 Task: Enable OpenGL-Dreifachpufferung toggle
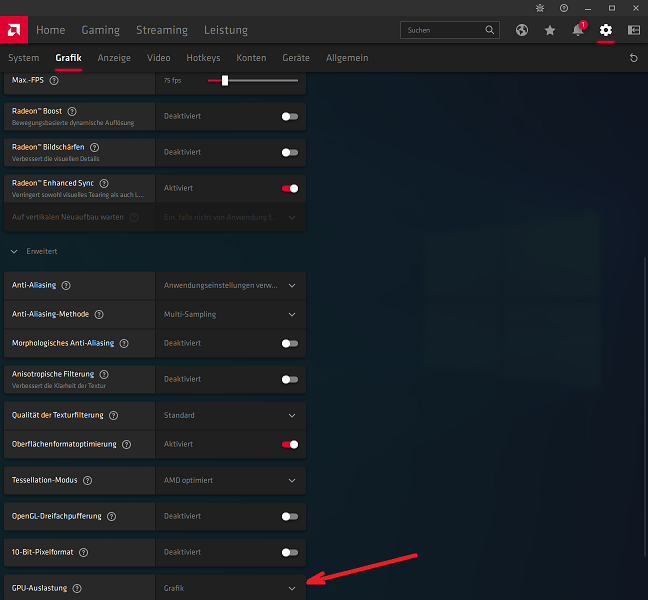[x=290, y=516]
